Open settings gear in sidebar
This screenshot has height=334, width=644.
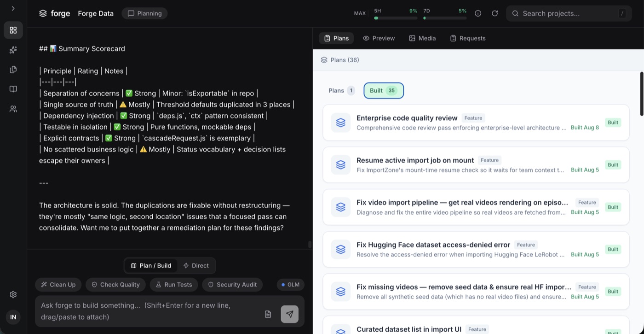pyautogui.click(x=13, y=294)
